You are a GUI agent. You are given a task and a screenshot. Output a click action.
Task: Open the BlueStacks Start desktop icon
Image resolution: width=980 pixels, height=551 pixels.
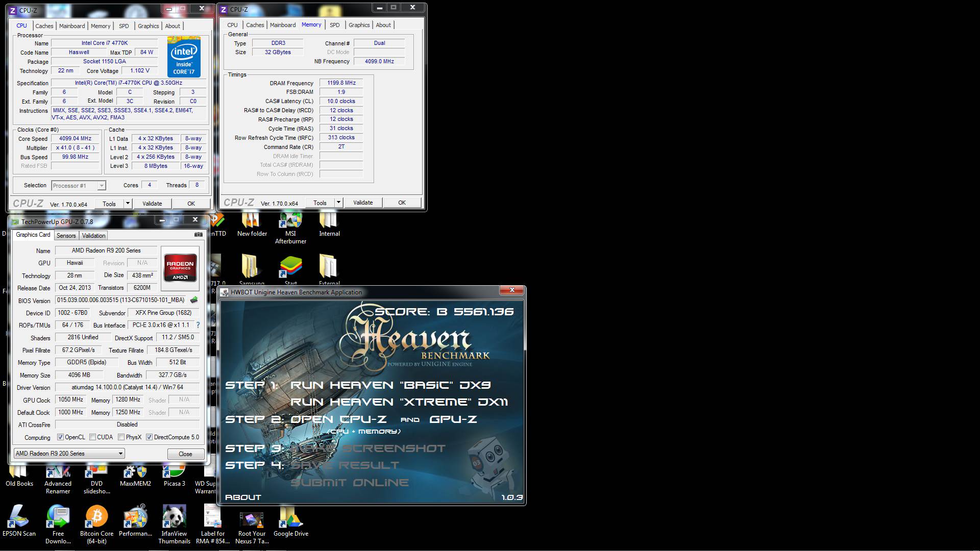290,270
